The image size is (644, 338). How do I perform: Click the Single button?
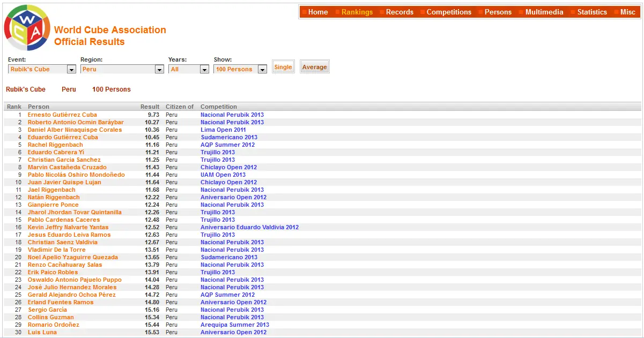click(283, 67)
